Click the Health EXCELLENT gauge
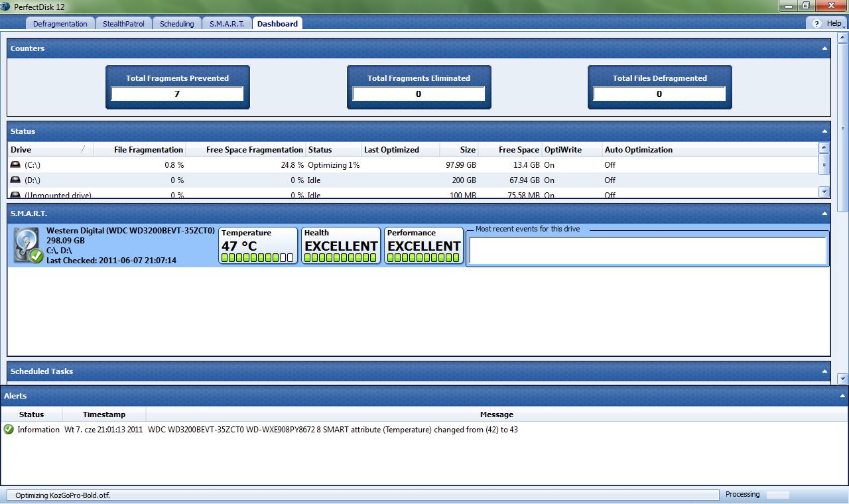849x504 pixels. pyautogui.click(x=341, y=245)
